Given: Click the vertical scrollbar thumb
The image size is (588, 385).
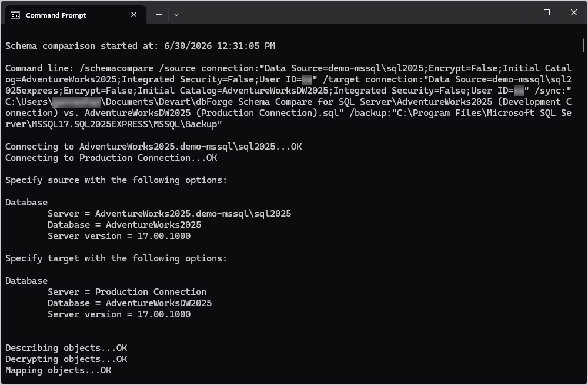Looking at the screenshot, I should click(584, 45).
